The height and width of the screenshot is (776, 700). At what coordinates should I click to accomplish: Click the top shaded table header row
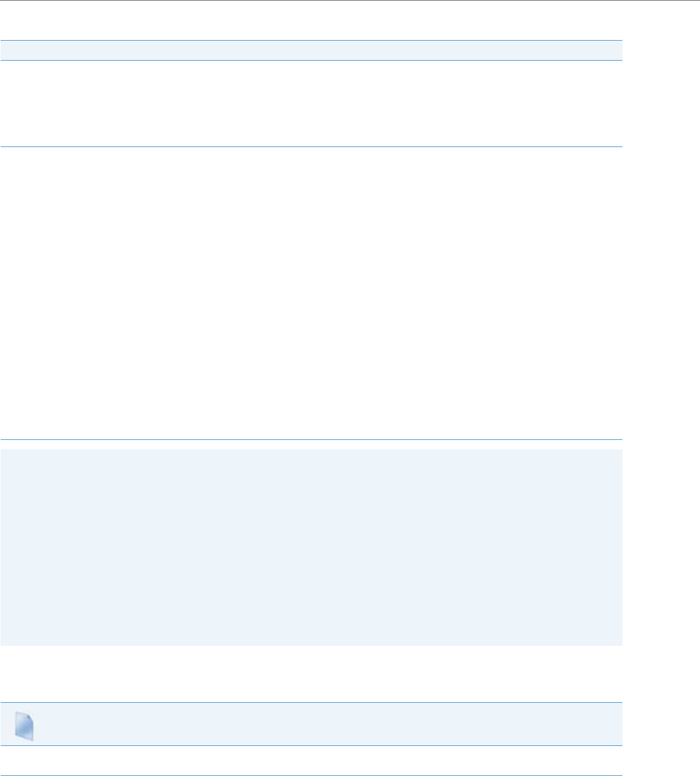[311, 51]
